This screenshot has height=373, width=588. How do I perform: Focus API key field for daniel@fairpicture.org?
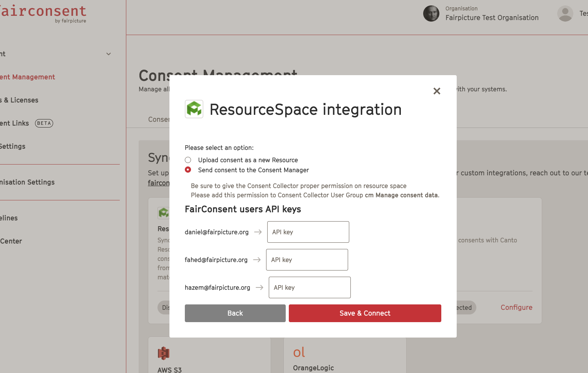pyautogui.click(x=308, y=232)
